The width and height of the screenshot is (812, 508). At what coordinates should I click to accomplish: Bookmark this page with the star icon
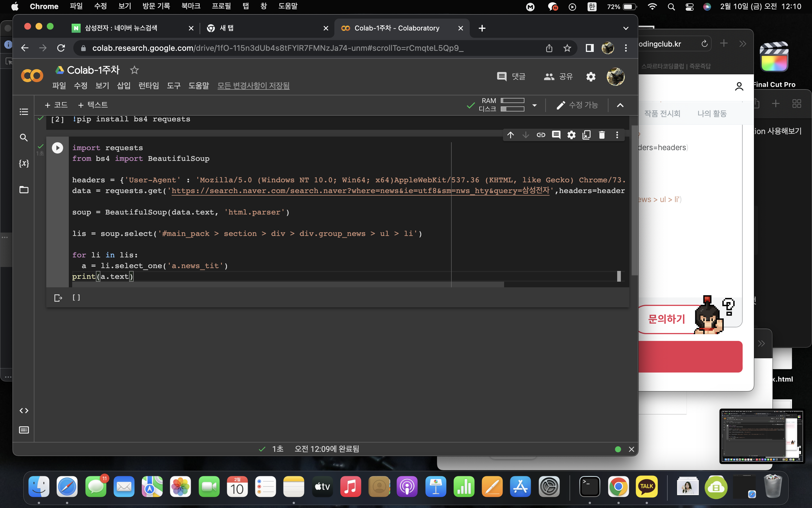point(567,48)
